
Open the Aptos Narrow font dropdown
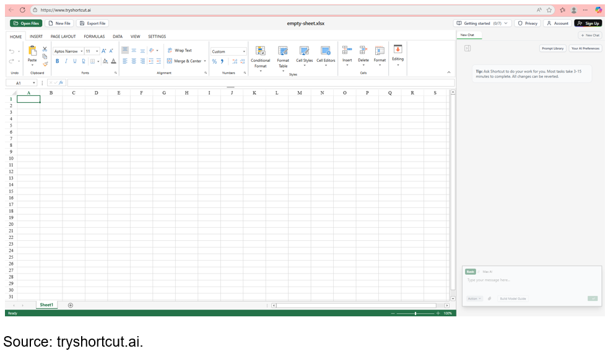click(x=67, y=51)
